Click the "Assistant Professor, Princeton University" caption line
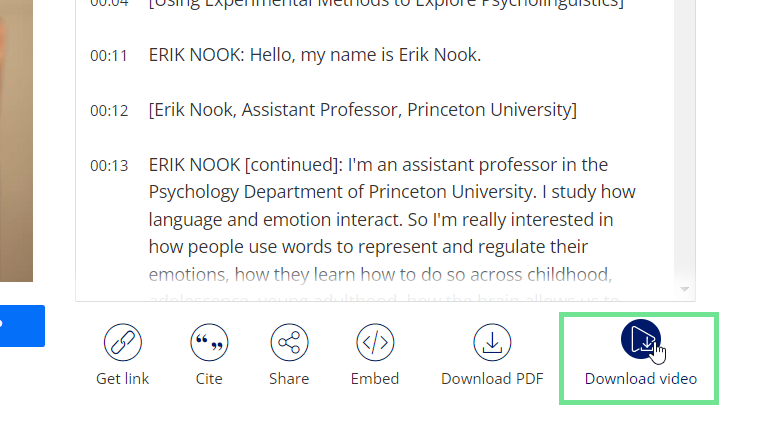The image size is (767, 426). pos(362,109)
